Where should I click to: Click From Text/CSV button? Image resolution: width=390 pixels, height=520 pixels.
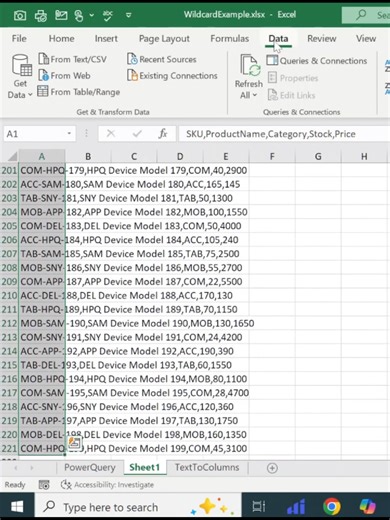pos(72,59)
